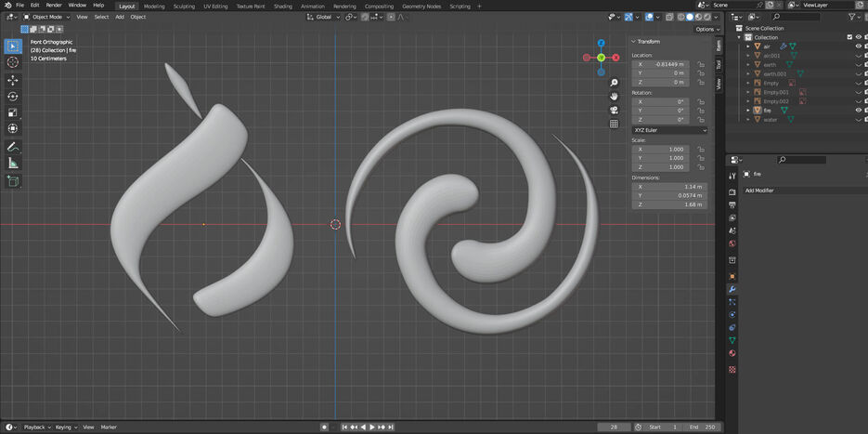
Task: Switch orthographic/perspective with the grid icon
Action: point(614,125)
